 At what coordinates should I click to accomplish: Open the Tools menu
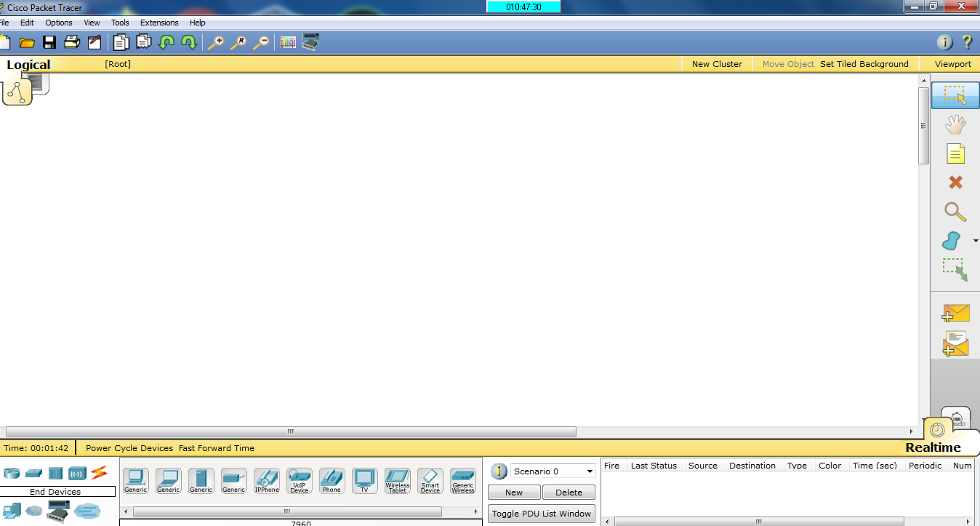120,23
